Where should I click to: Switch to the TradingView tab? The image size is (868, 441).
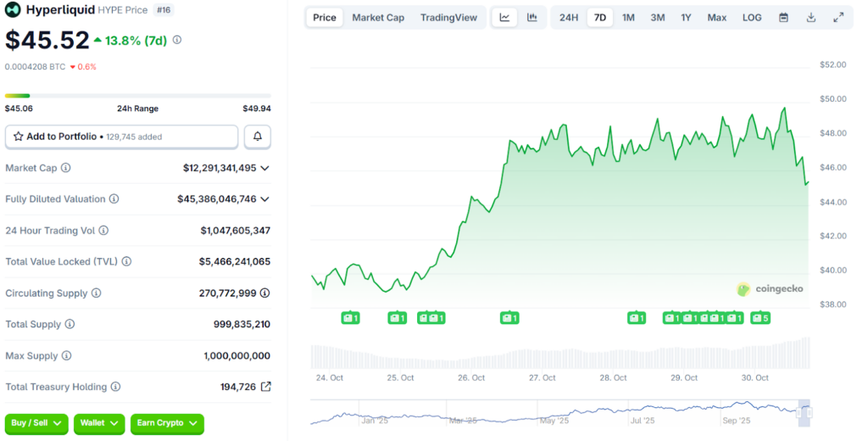tap(448, 18)
